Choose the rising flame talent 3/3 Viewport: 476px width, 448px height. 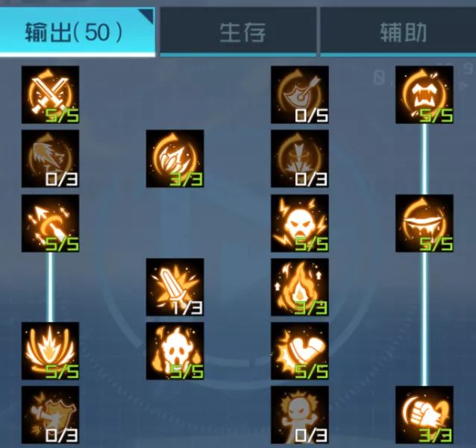coord(300,287)
